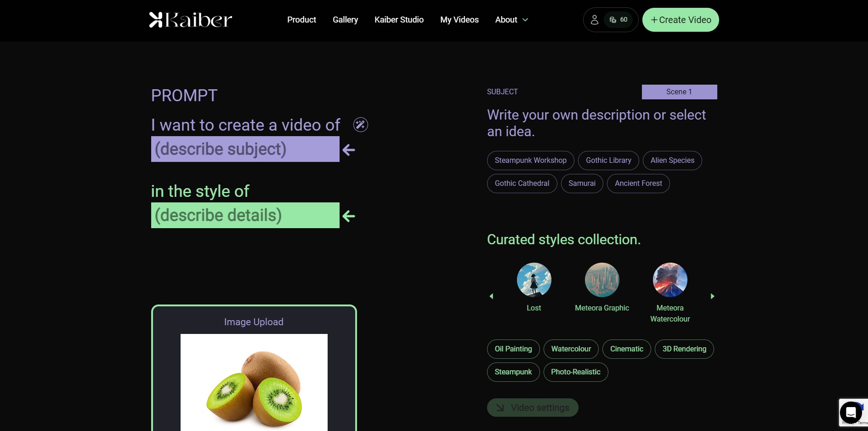Click the Kaiber logo
Image resolution: width=868 pixels, height=431 pixels.
pyautogui.click(x=191, y=20)
